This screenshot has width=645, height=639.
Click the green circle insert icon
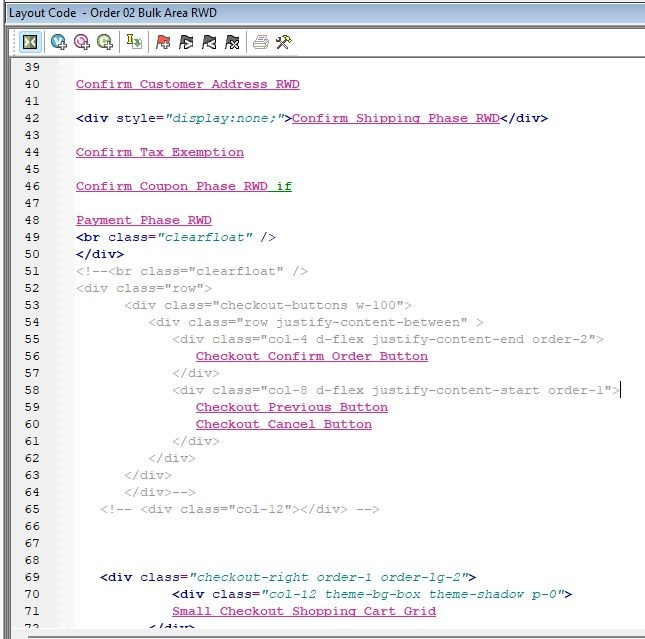click(105, 42)
